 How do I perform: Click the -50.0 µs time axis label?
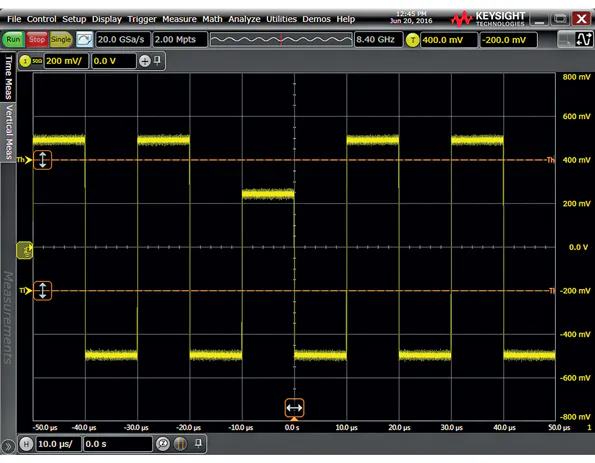pyautogui.click(x=45, y=428)
